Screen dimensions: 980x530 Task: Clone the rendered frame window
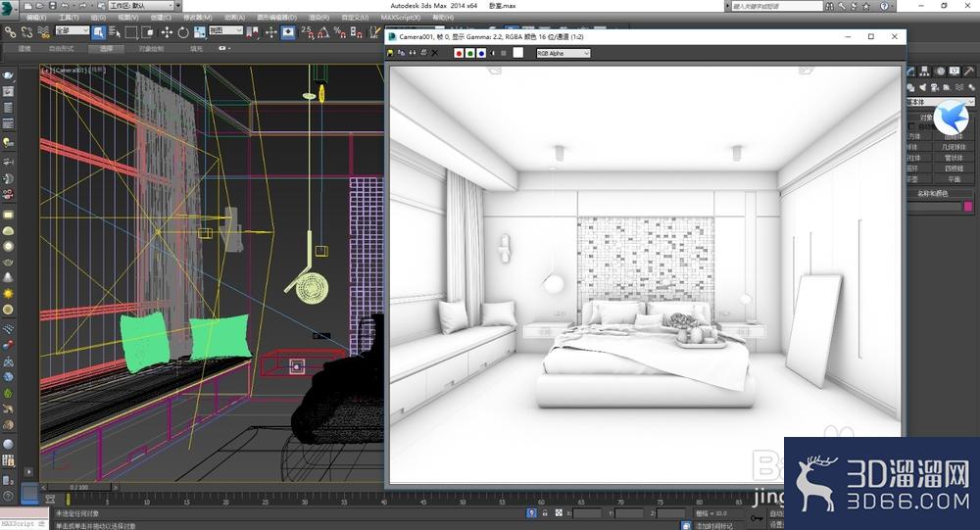(413, 53)
